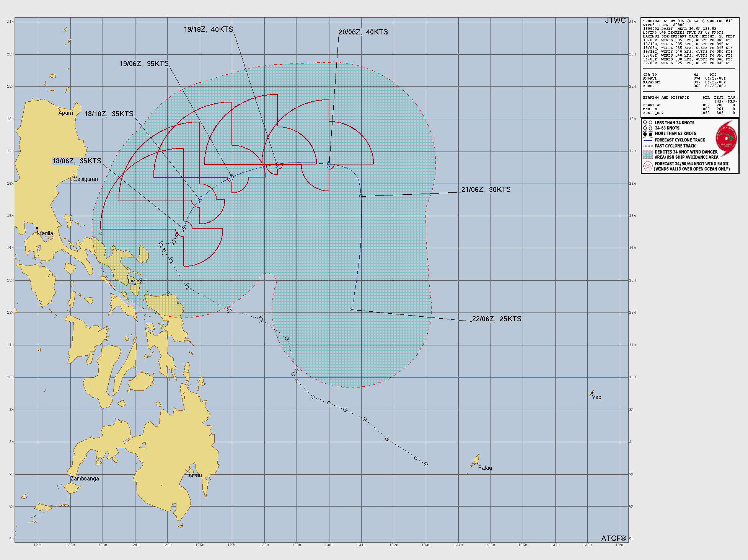Click the JTWC text at map corner
This screenshot has width=748, height=560.
click(615, 21)
